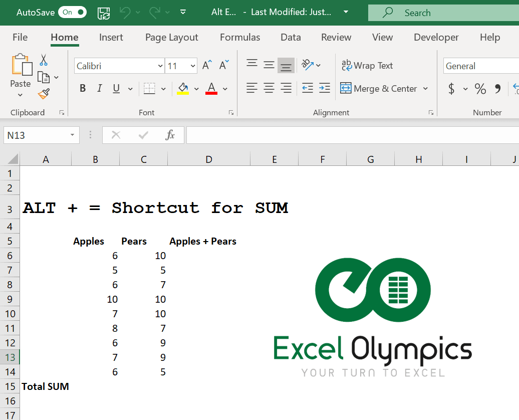
Task: Click the Cut scissors icon
Action: click(44, 60)
